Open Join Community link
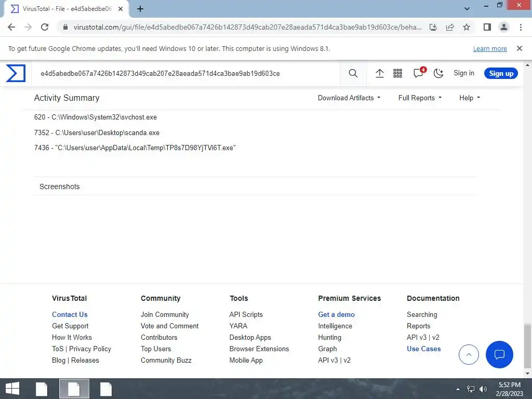Screen dimensions: 532x399 click(165, 314)
